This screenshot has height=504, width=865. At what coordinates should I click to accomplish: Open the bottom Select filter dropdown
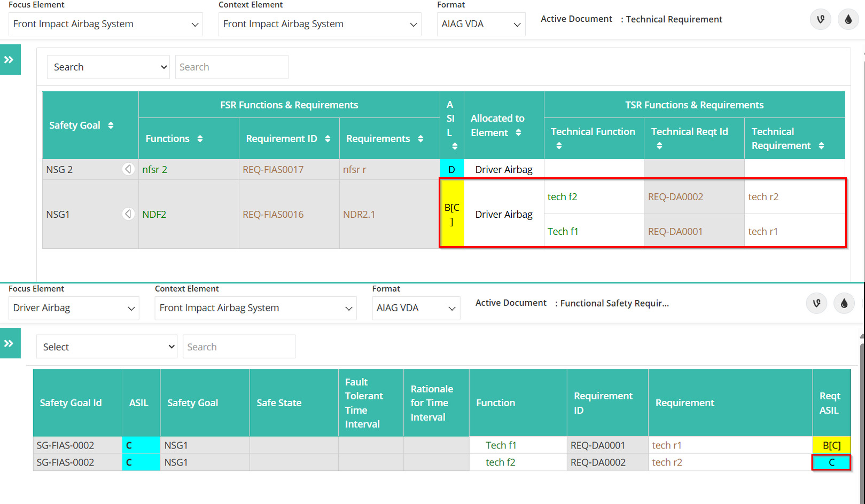pyautogui.click(x=107, y=346)
